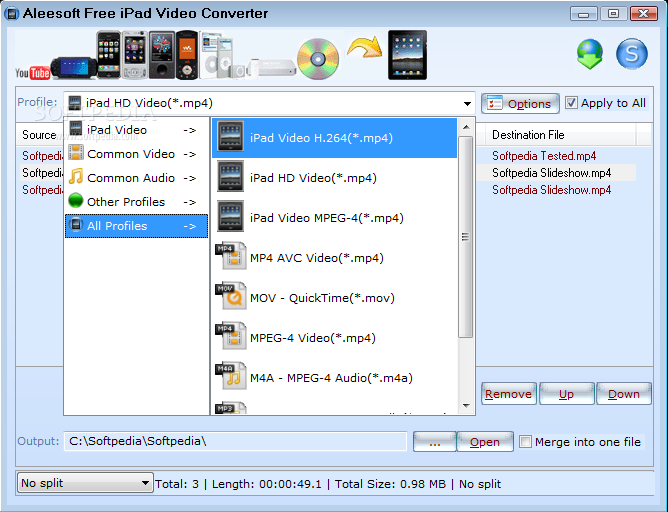Expand Common Audio category arrow

pos(190,178)
